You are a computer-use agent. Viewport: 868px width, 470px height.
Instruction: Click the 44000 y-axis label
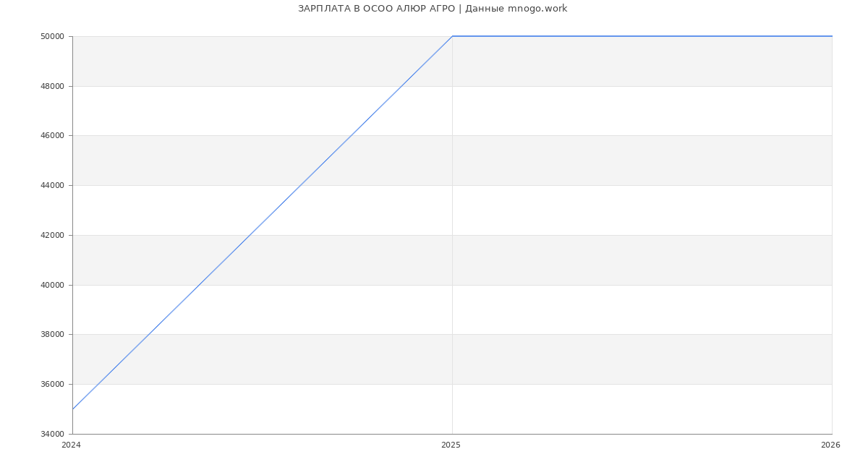(x=54, y=186)
